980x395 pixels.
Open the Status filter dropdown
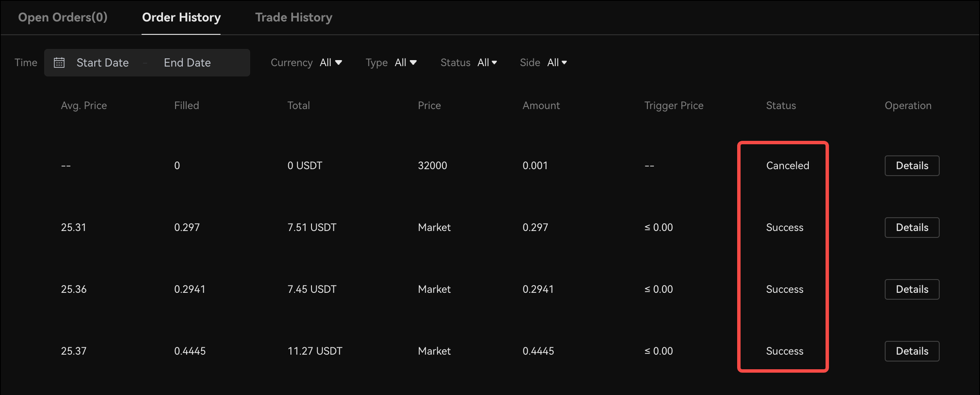click(487, 63)
